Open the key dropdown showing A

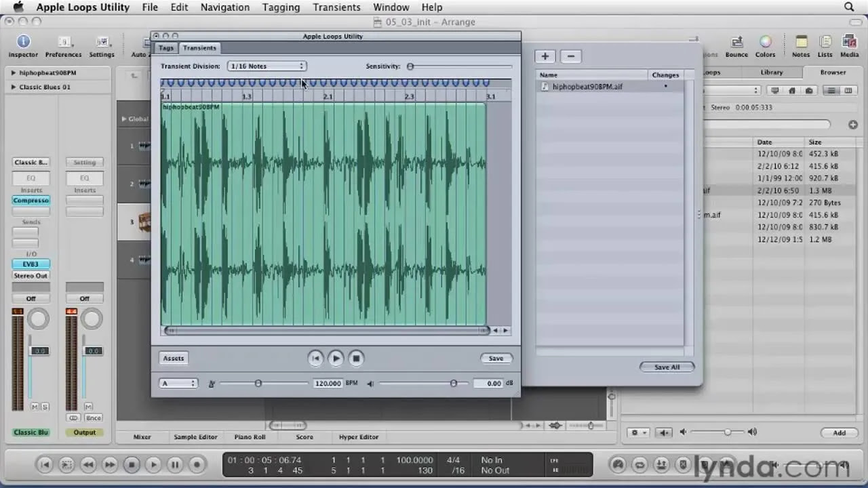click(178, 384)
